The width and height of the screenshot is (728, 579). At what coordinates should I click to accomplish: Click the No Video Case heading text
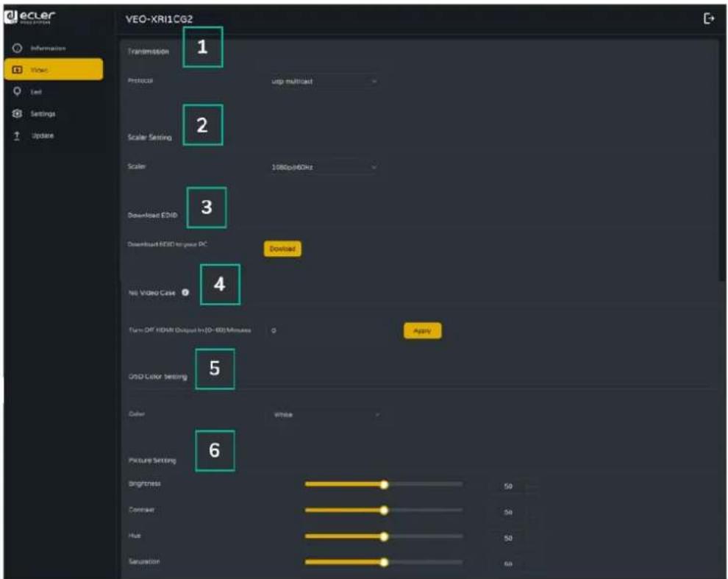(x=151, y=293)
